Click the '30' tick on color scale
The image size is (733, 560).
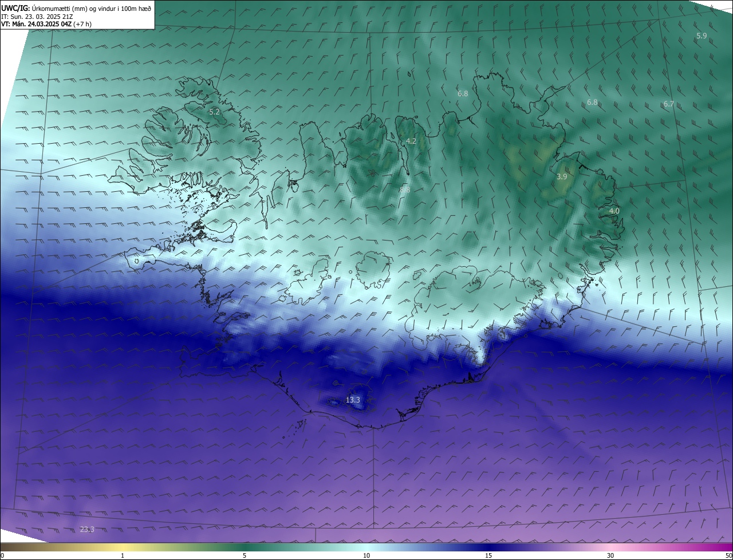610,555
